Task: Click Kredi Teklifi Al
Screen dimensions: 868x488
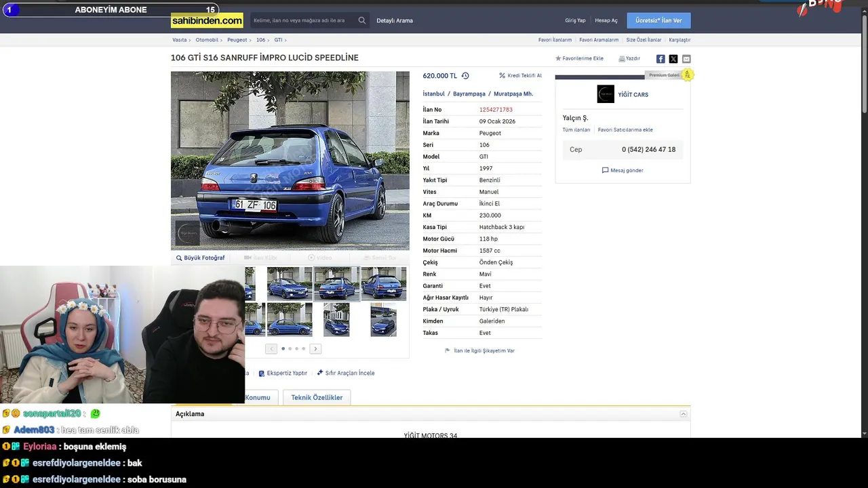Action: coord(520,76)
